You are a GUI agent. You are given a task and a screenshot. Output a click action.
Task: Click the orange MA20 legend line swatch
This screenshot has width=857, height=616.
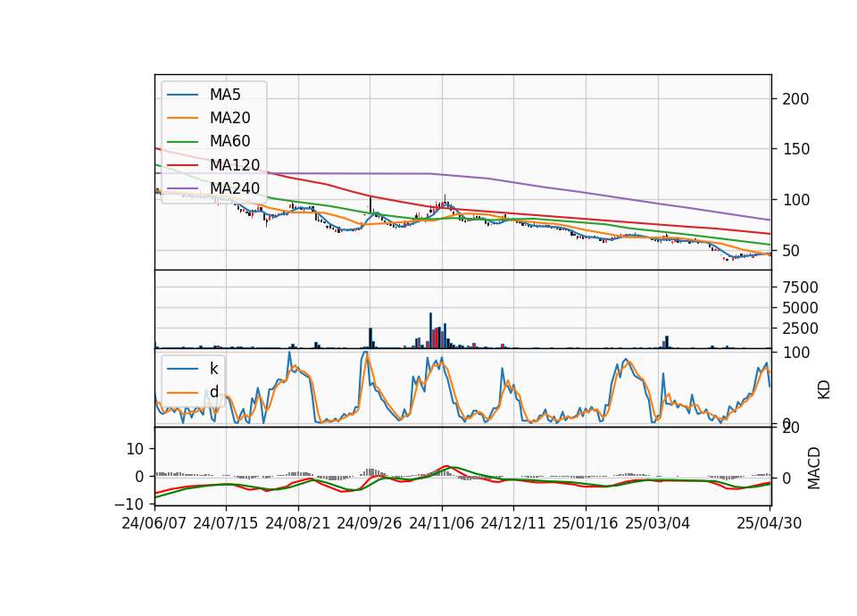[x=182, y=118]
